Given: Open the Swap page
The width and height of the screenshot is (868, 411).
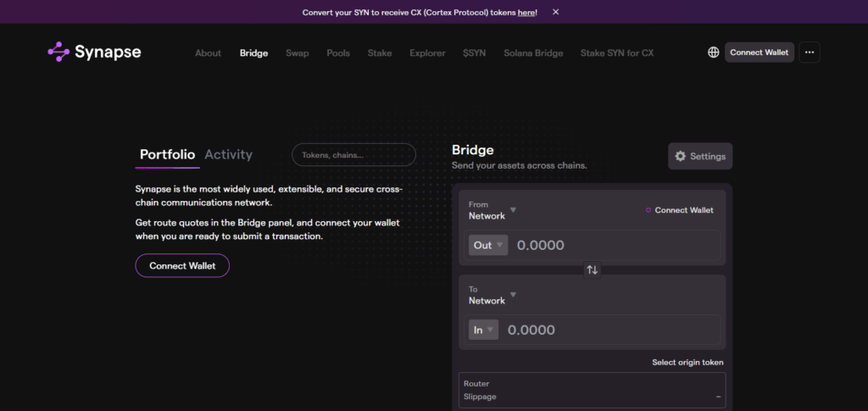Looking at the screenshot, I should click(x=298, y=53).
